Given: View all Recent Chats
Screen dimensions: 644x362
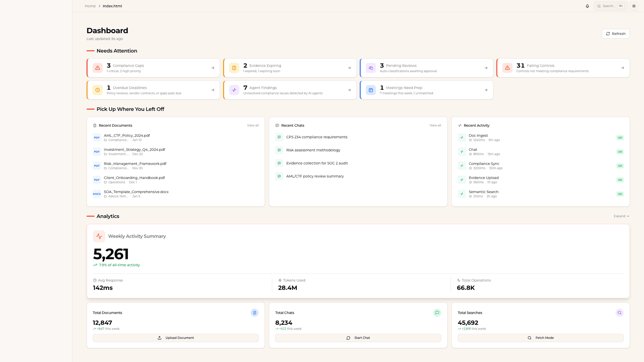Looking at the screenshot, I should click(x=435, y=125).
